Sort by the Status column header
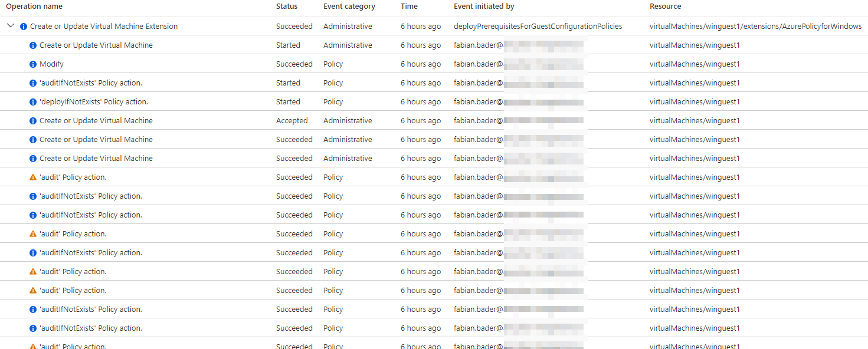This screenshot has height=349, width=868. (286, 6)
